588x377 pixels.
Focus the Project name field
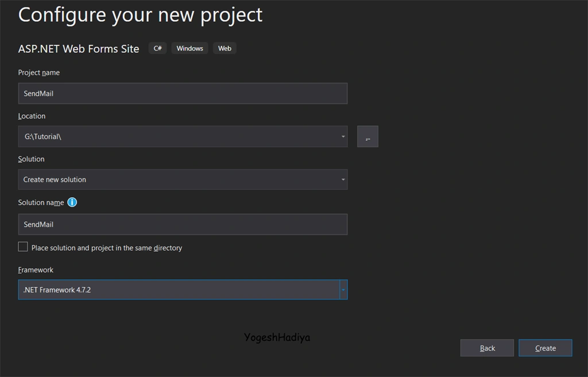183,94
